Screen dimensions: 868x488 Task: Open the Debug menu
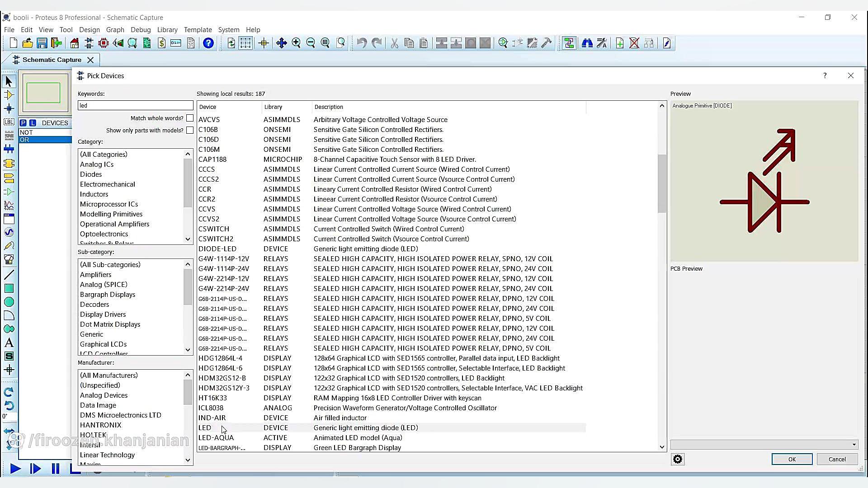click(141, 30)
